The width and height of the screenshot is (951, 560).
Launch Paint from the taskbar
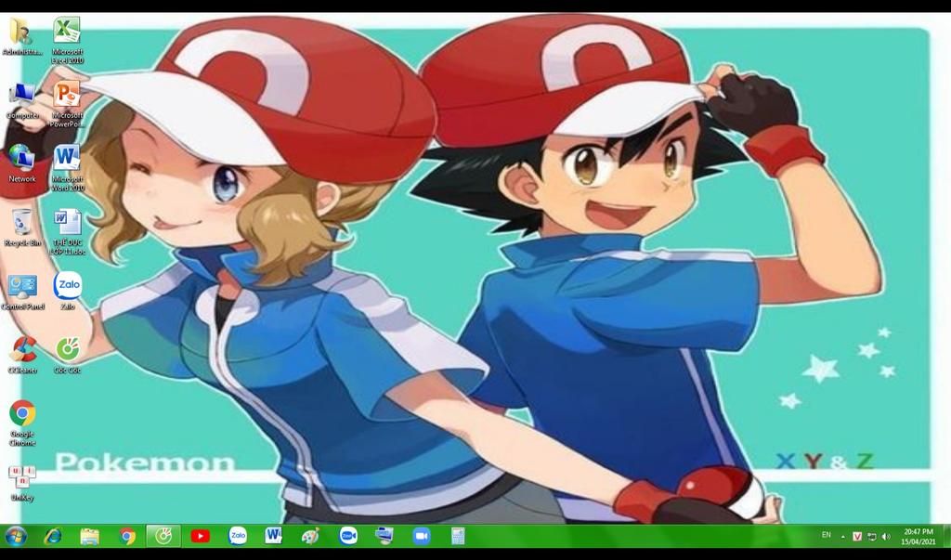tap(310, 537)
